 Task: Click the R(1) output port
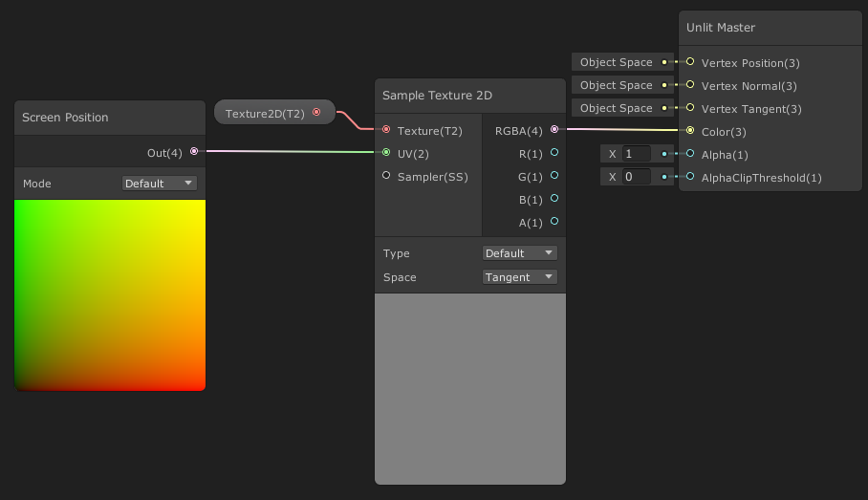[554, 152]
